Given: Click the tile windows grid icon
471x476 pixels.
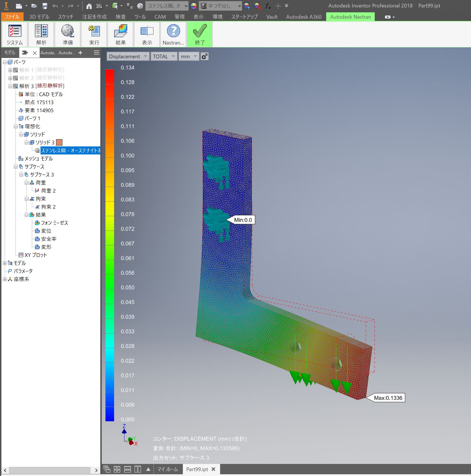Looking at the screenshot, I should tap(117, 469).
